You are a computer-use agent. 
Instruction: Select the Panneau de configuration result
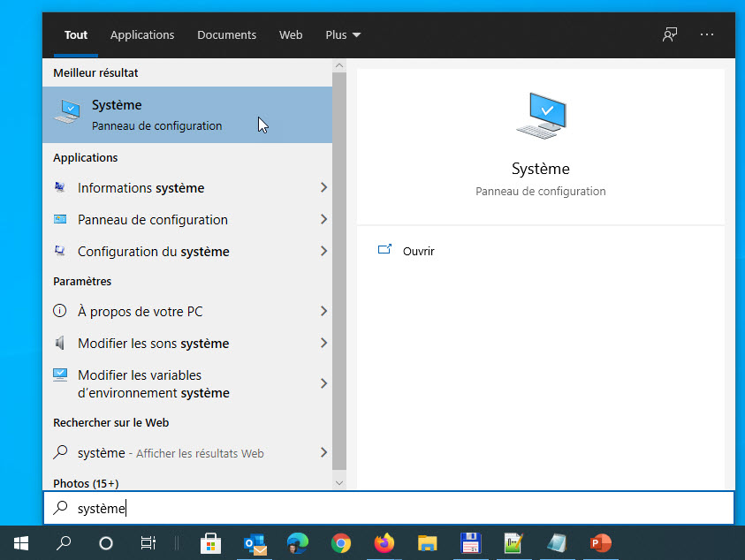click(x=153, y=220)
